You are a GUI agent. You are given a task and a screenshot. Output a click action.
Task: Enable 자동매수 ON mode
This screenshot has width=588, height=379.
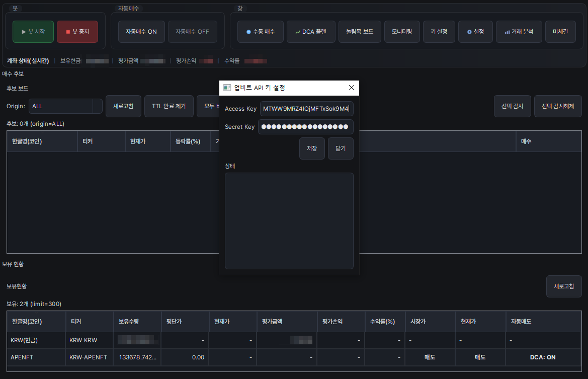point(141,31)
